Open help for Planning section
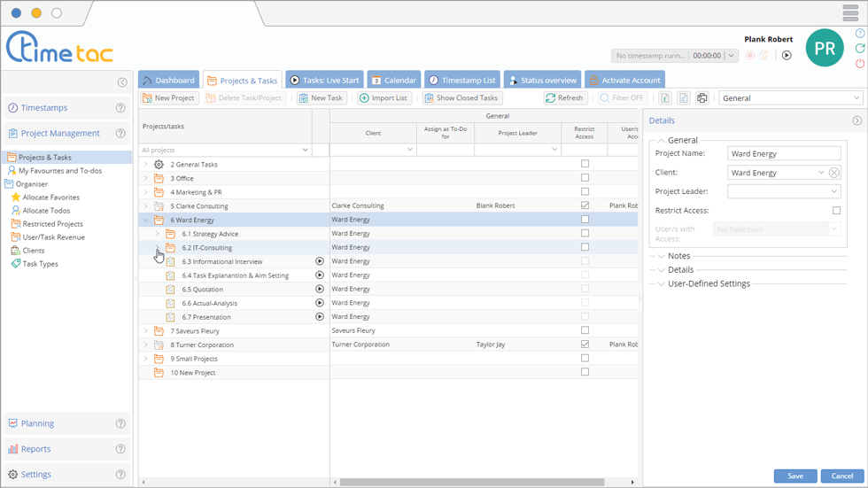This screenshot has height=488, width=868. [120, 424]
